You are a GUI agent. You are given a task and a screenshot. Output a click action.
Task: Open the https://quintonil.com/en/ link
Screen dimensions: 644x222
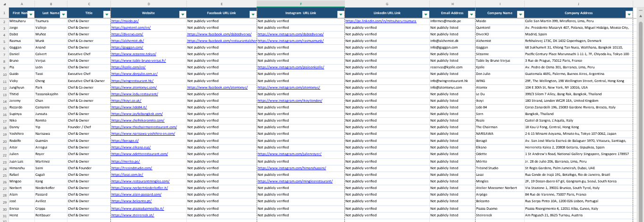(x=131, y=28)
